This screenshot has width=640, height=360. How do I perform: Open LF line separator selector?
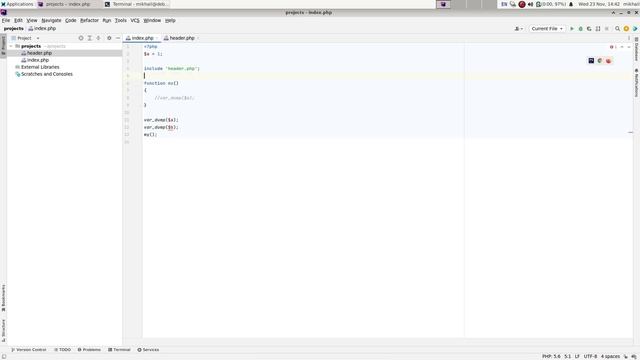577,356
